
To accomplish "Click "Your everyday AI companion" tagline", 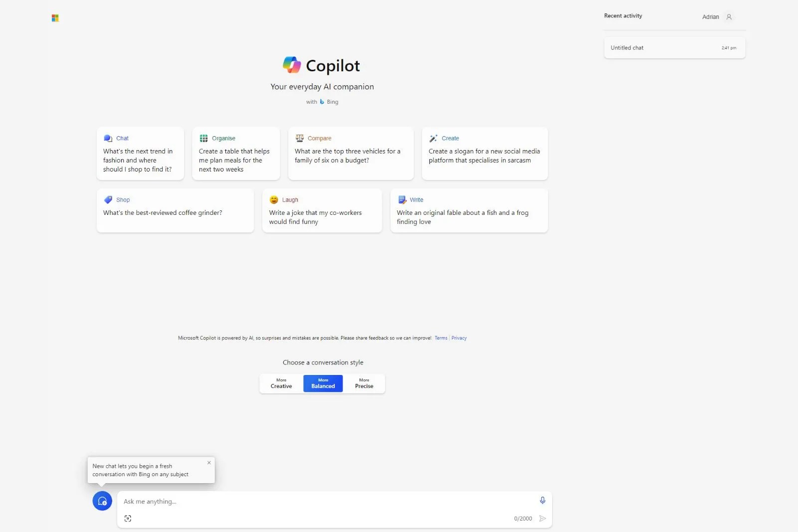I will [x=322, y=87].
